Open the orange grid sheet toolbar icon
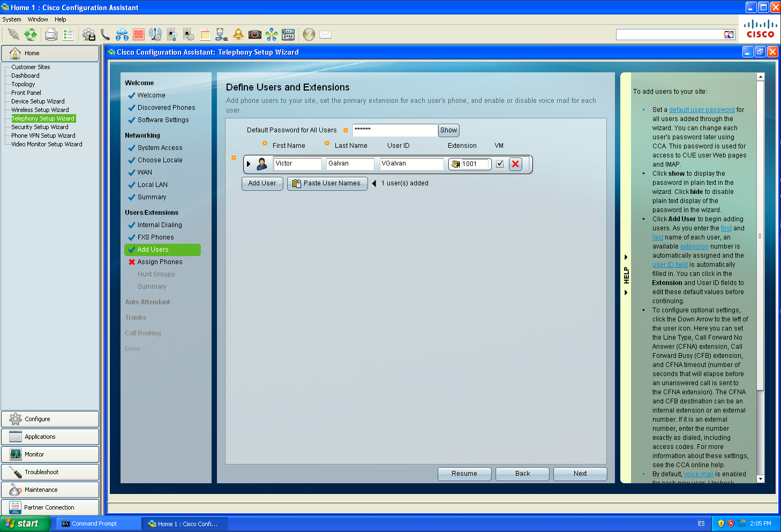 205,35
